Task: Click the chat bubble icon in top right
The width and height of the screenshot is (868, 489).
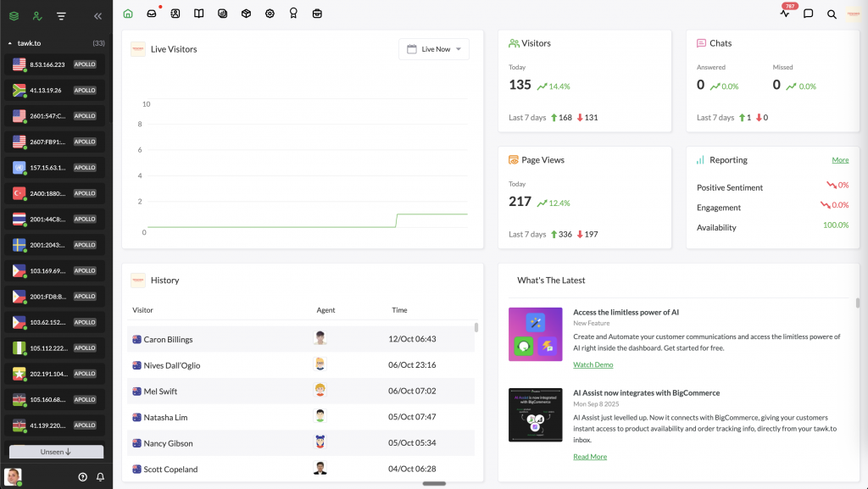Action: (809, 14)
